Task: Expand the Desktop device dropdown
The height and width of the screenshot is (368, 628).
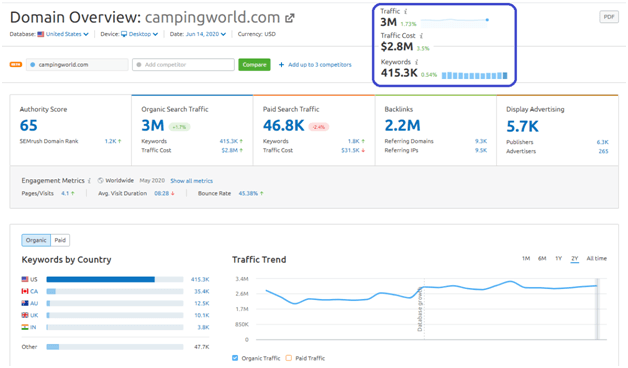Action: coord(140,34)
